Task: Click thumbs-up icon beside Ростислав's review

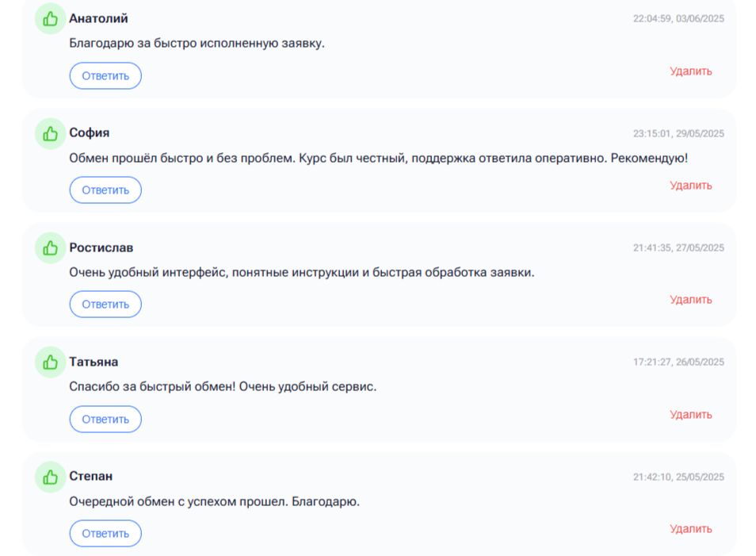Action: tap(51, 248)
